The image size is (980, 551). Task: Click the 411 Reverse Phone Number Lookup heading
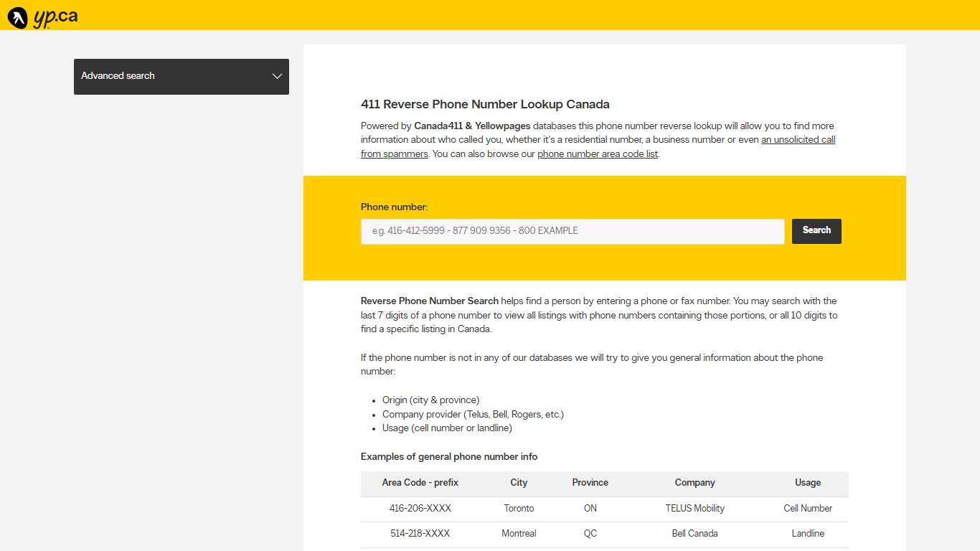[485, 104]
